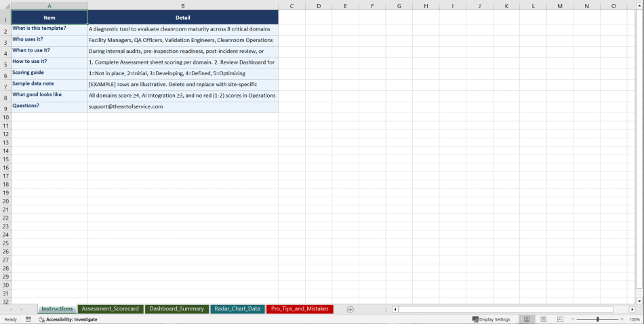Switch to the Radar_Chart_Data sheet
This screenshot has height=324, width=644.
[x=237, y=309]
